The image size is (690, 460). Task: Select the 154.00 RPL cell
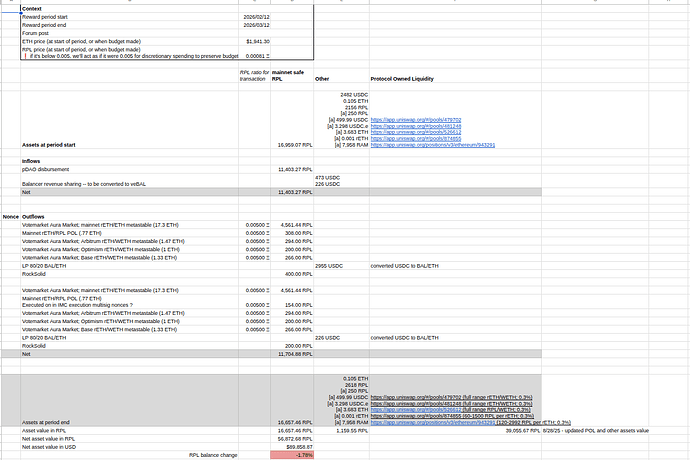[x=292, y=302]
